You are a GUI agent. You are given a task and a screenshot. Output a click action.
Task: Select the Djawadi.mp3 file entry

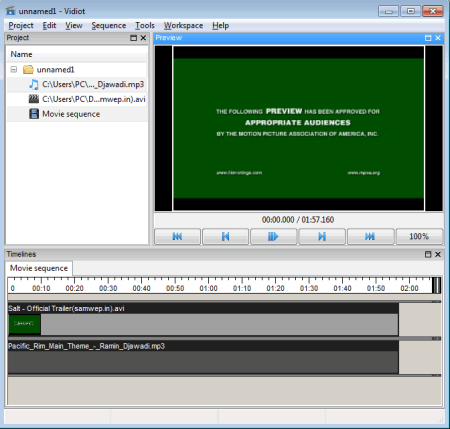(77, 84)
